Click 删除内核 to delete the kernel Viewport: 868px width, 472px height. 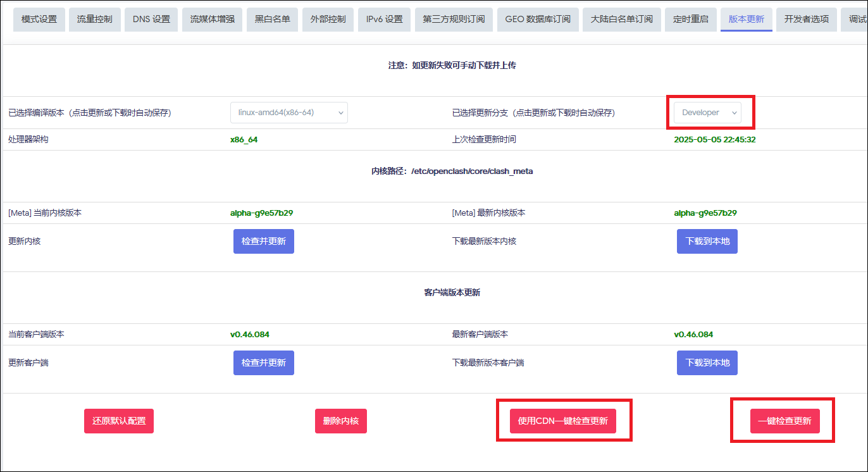[x=340, y=421]
